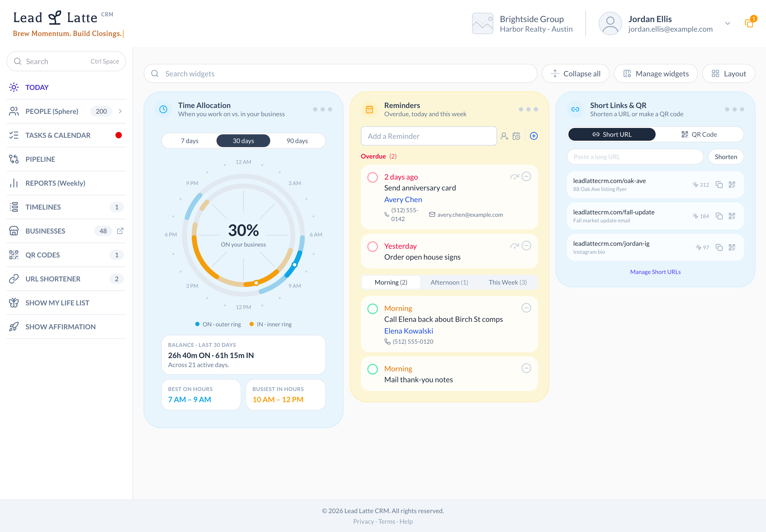The image size is (766, 532).
Task: Click the blue plus icon to add reminder
Action: click(534, 136)
